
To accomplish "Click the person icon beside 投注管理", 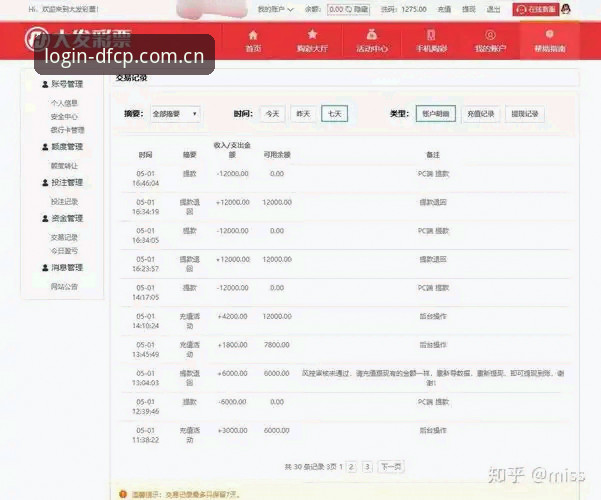I will tap(45, 183).
